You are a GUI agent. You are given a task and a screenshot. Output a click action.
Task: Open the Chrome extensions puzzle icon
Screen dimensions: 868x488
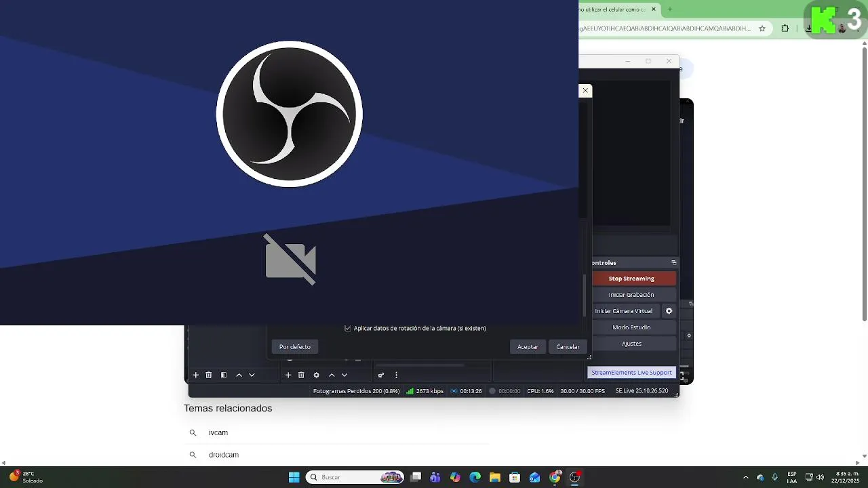pos(785,28)
